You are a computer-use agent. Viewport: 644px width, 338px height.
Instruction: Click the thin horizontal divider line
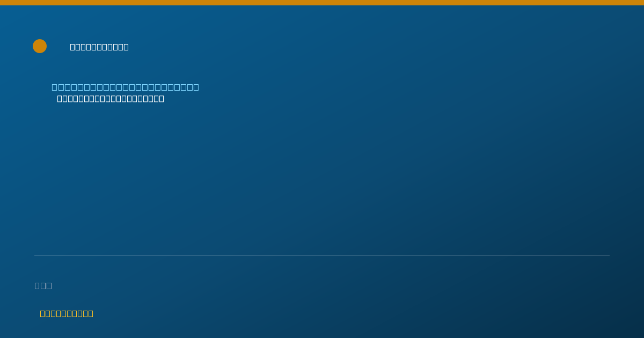322,255
